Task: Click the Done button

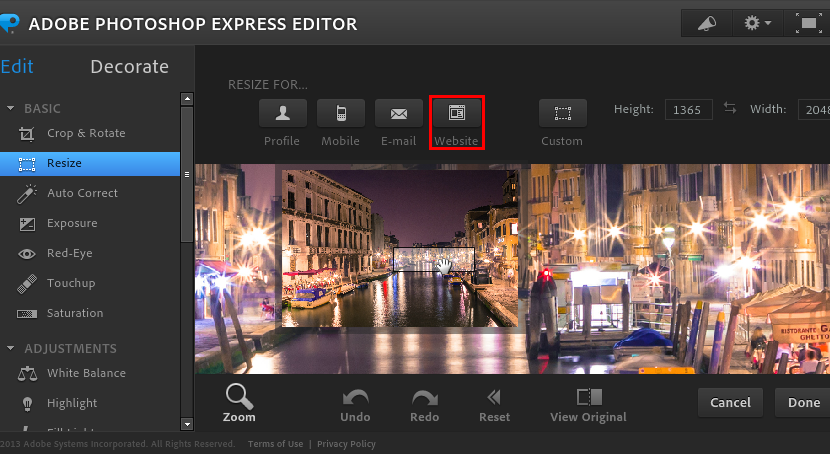Action: pyautogui.click(x=803, y=403)
